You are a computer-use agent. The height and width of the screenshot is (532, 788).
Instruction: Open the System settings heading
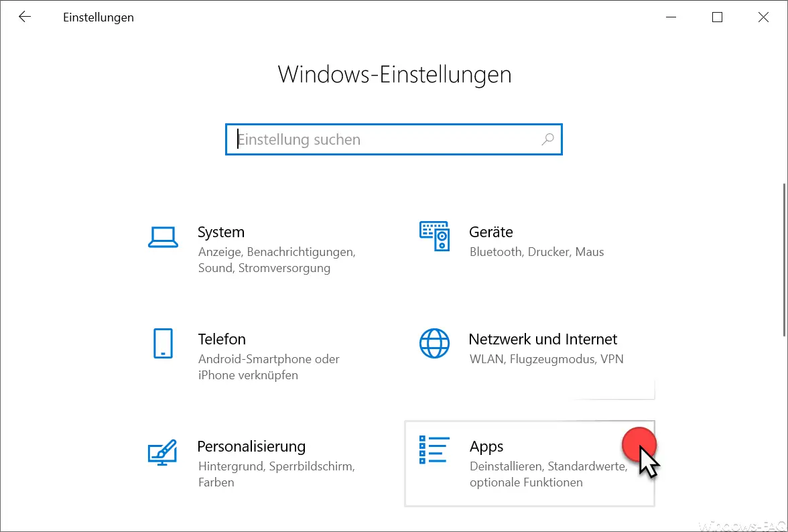pyautogui.click(x=221, y=232)
